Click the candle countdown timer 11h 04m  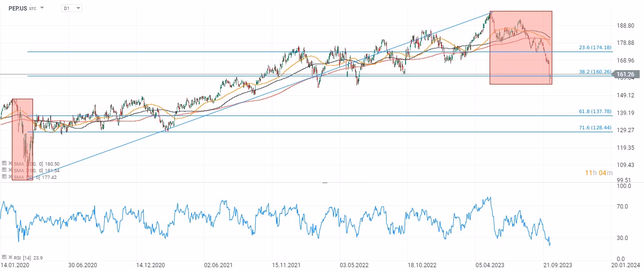[598, 172]
